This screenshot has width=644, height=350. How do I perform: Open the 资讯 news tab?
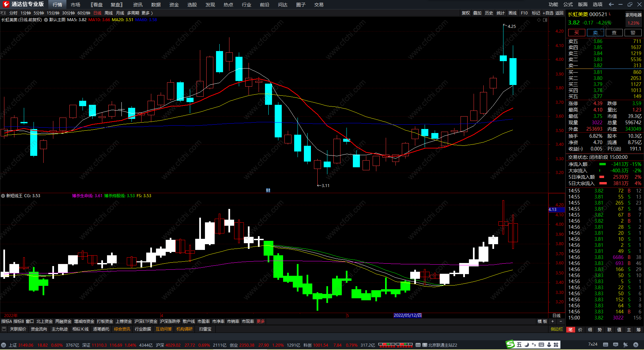[x=138, y=4]
